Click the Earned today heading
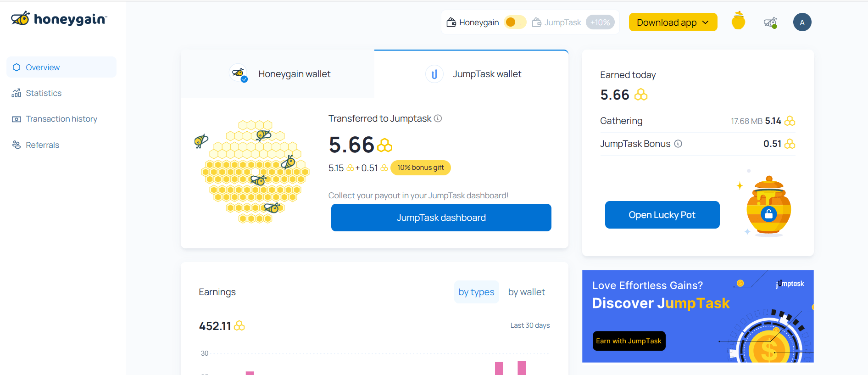This screenshot has height=375, width=868. coord(628,75)
